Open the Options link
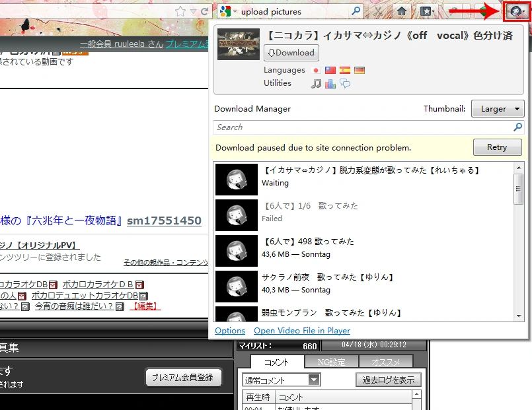The image size is (532, 410). (230, 331)
